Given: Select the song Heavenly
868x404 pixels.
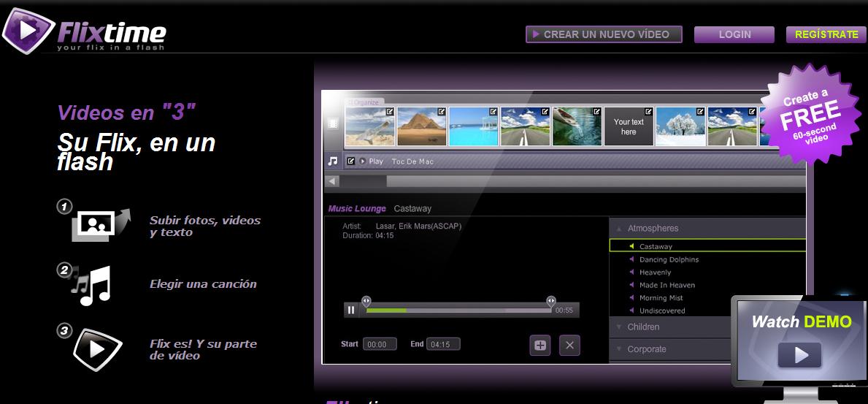Looking at the screenshot, I should pos(656,272).
